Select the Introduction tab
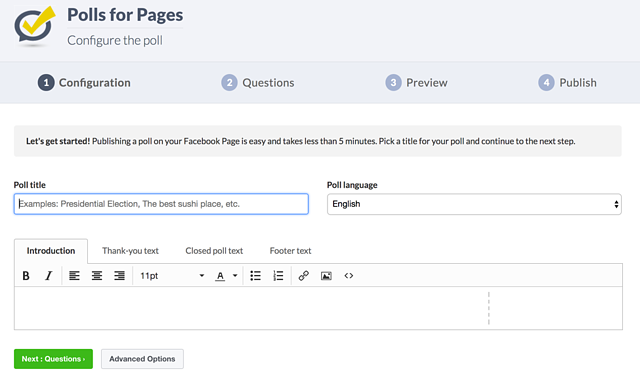 (51, 251)
